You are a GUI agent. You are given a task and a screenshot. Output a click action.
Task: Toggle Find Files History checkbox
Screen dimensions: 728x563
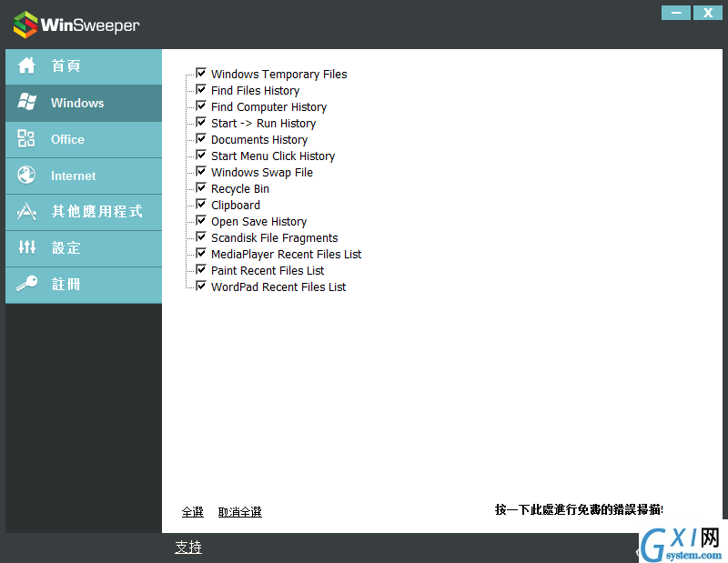[201, 89]
